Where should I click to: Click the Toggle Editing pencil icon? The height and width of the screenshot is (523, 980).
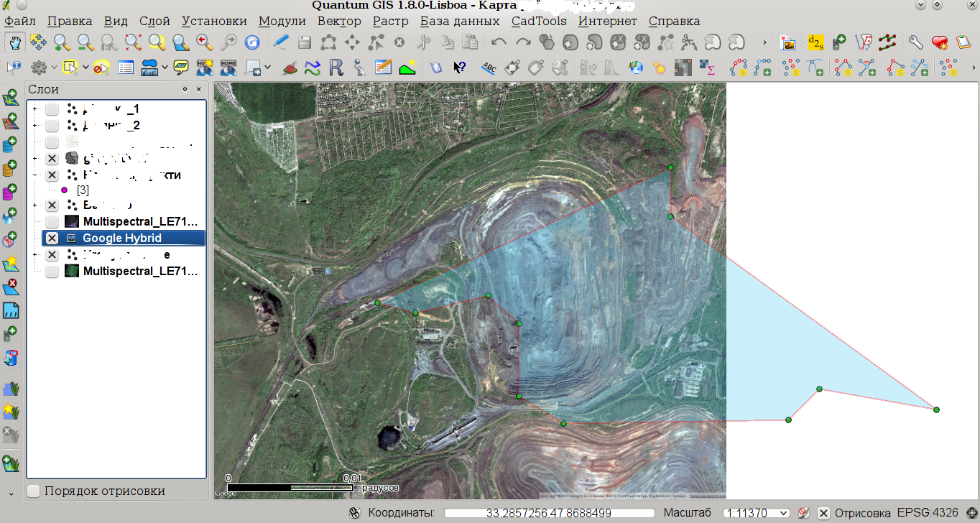tap(281, 42)
